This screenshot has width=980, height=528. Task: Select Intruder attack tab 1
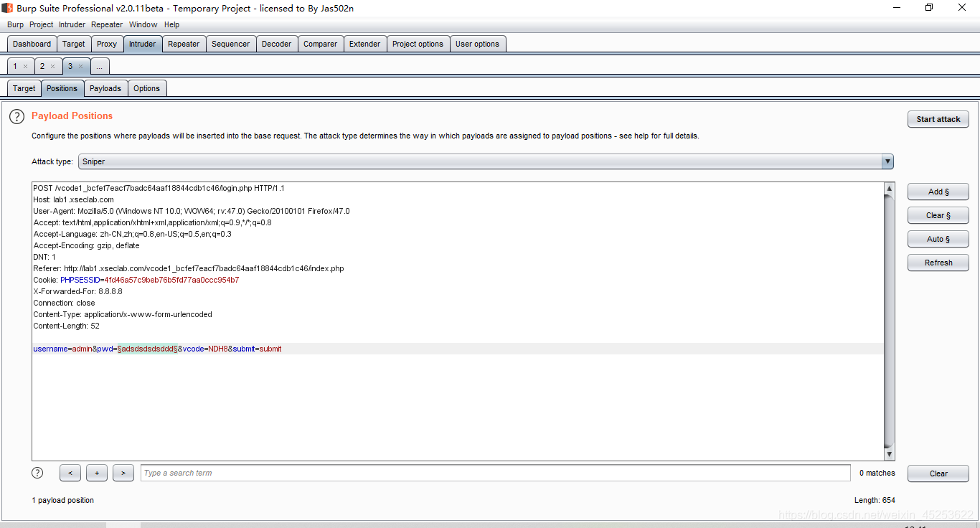click(x=15, y=66)
